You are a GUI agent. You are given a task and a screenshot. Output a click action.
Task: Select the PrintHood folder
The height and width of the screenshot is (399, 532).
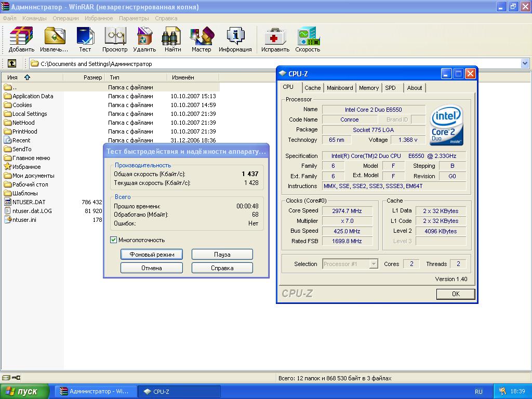point(20,131)
